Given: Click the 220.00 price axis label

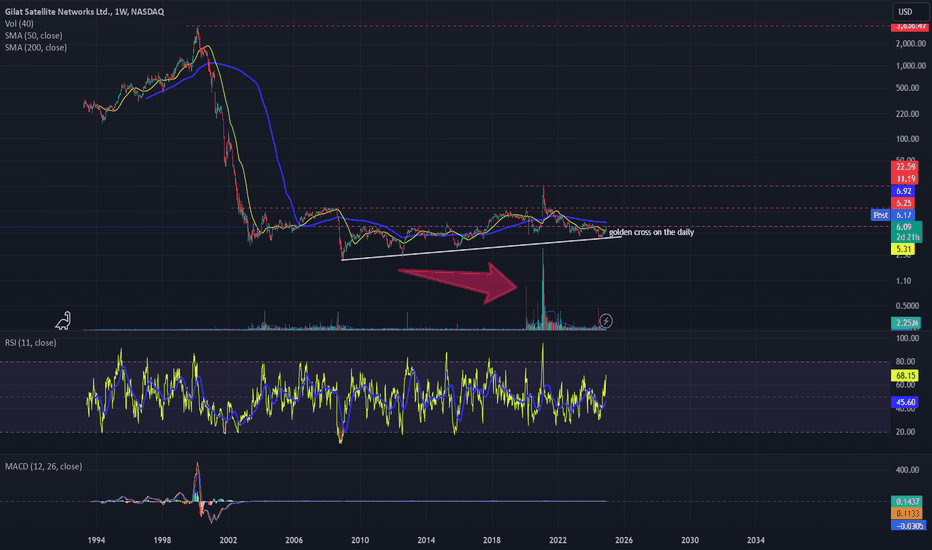Looking at the screenshot, I should pyautogui.click(x=907, y=114).
